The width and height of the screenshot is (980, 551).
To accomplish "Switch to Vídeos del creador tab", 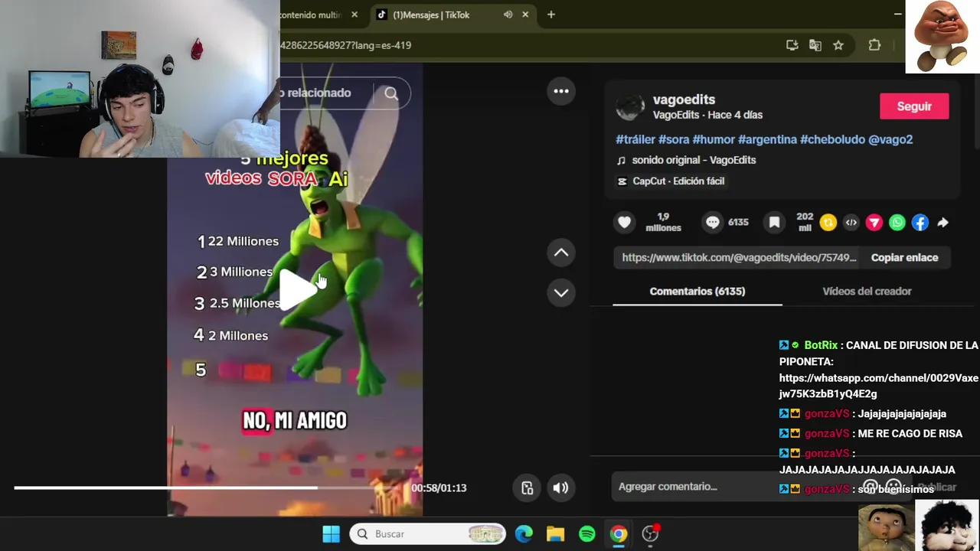I will (867, 292).
